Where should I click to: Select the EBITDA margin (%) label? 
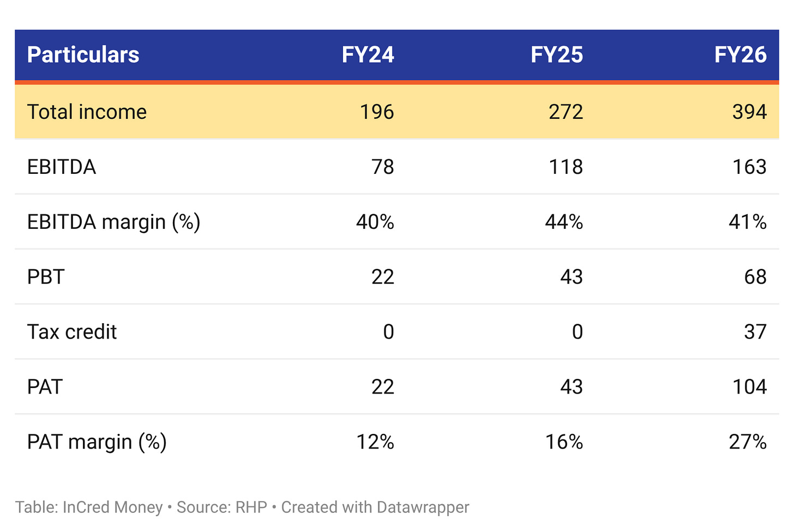pos(114,222)
